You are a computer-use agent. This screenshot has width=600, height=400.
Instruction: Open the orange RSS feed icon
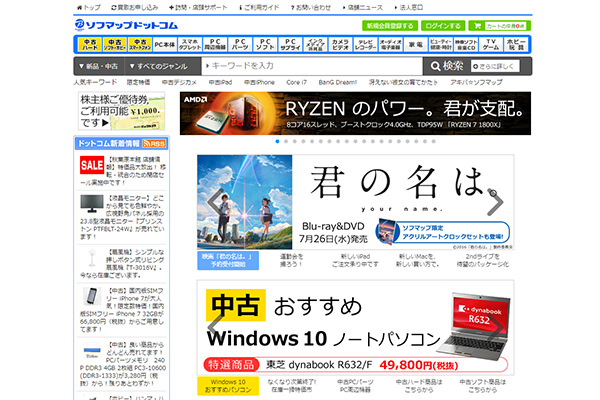click(x=154, y=144)
